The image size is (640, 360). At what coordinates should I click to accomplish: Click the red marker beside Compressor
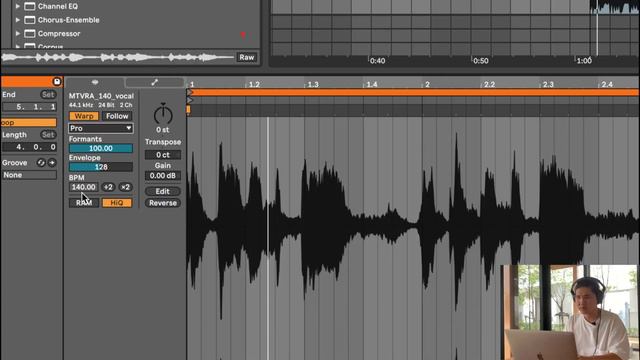point(243,35)
